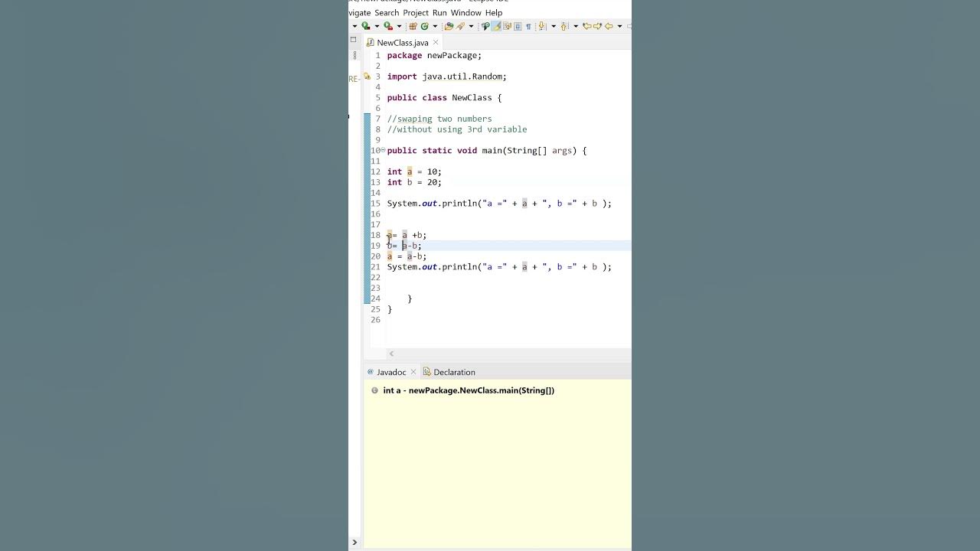Screen dimensions: 980x551
Task: Switch to the Declaration tab
Action: [449, 372]
